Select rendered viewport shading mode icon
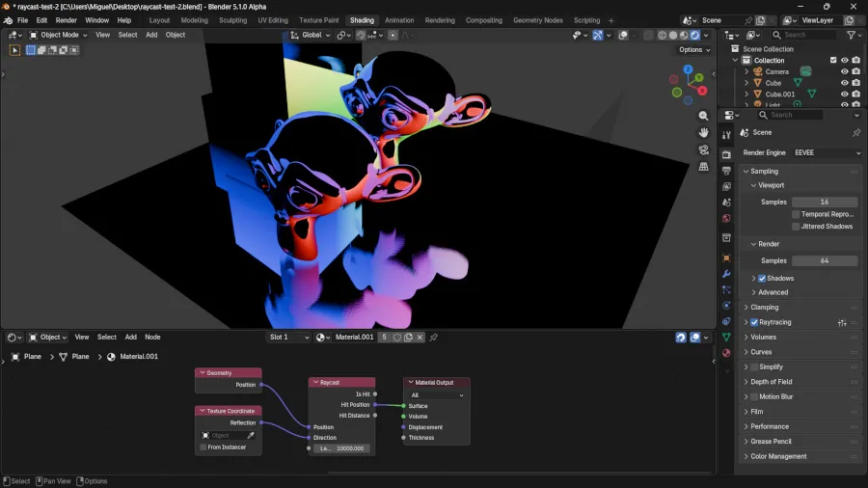The image size is (868, 488). point(694,36)
